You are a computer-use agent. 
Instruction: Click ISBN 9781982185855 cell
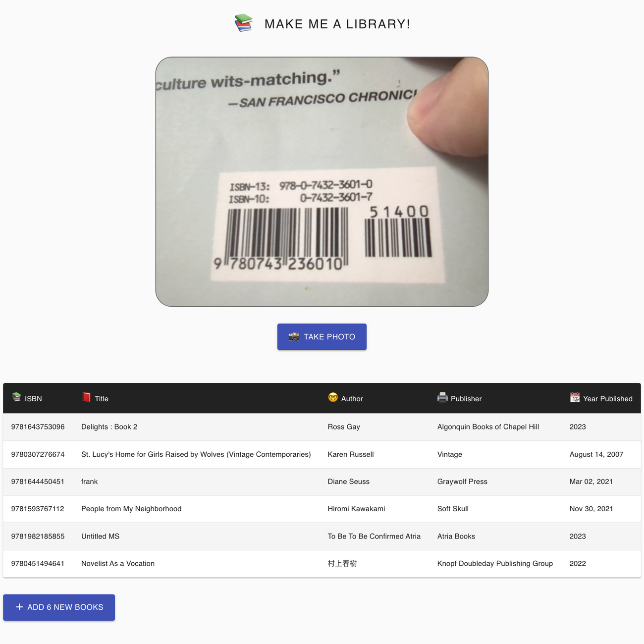coord(38,537)
